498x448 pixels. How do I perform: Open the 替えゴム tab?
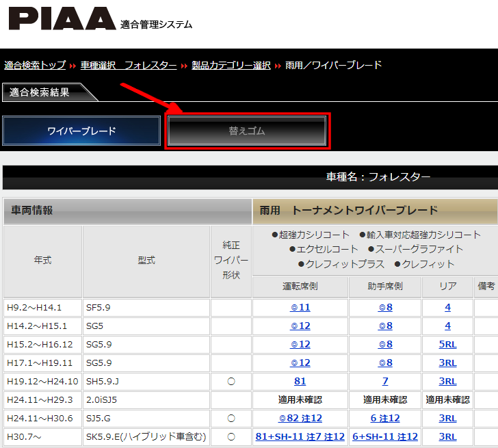tap(247, 131)
